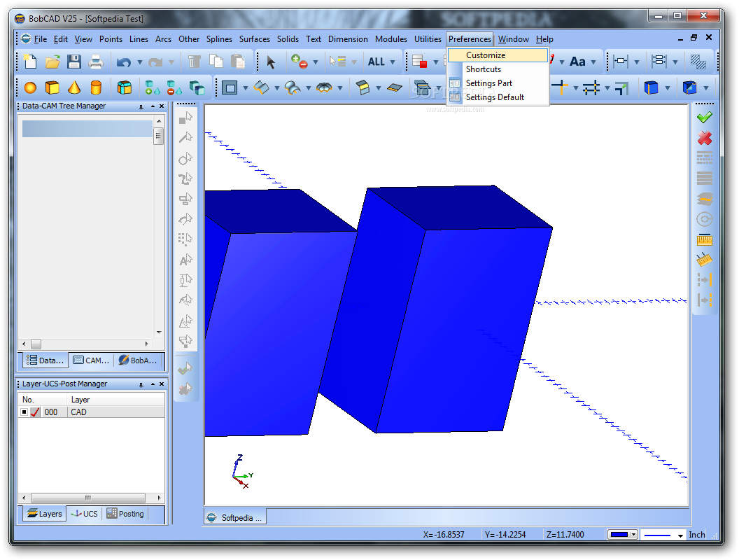739x560 pixels.
Task: Print using the printer icon
Action: tap(96, 62)
